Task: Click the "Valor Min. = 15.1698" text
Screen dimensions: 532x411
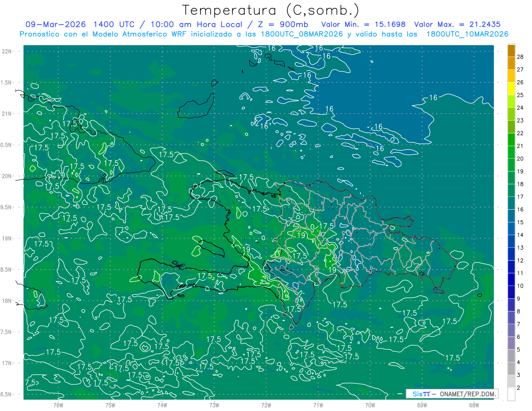Action: (363, 24)
